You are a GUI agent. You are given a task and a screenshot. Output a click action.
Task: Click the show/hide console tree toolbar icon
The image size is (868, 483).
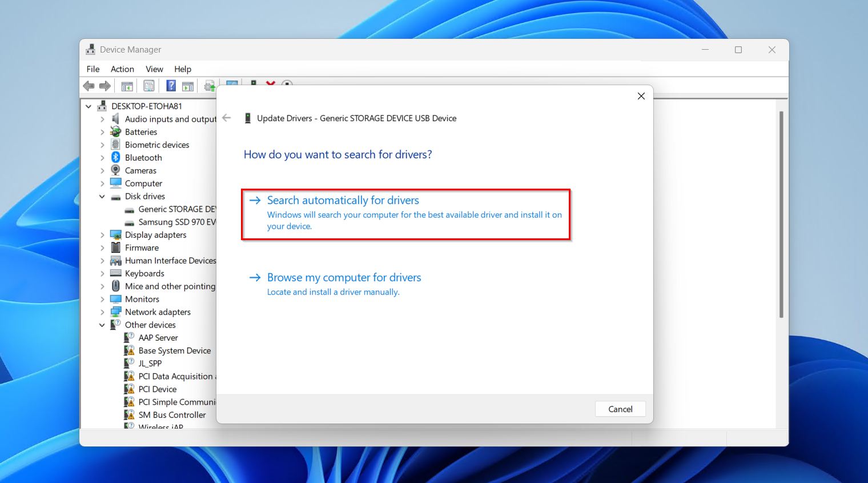click(x=127, y=86)
